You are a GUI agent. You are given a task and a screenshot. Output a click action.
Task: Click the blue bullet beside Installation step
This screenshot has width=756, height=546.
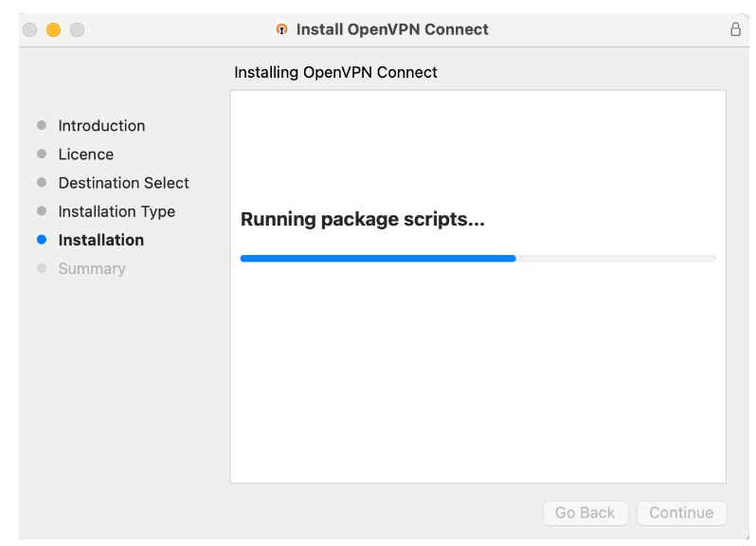41,240
